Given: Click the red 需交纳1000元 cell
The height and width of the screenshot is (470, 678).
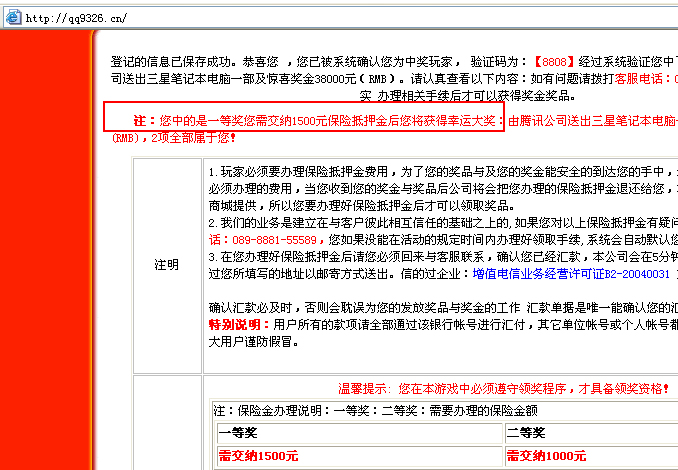Looking at the screenshot, I should (545, 456).
